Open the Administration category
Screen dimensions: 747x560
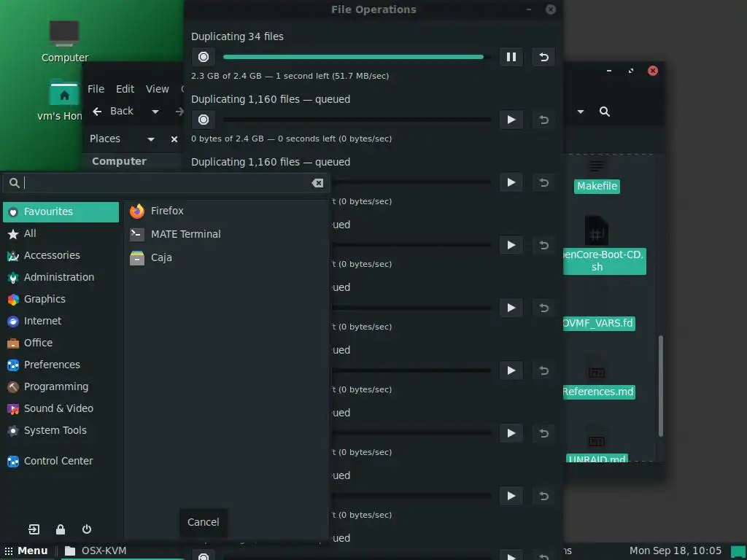coord(61,278)
